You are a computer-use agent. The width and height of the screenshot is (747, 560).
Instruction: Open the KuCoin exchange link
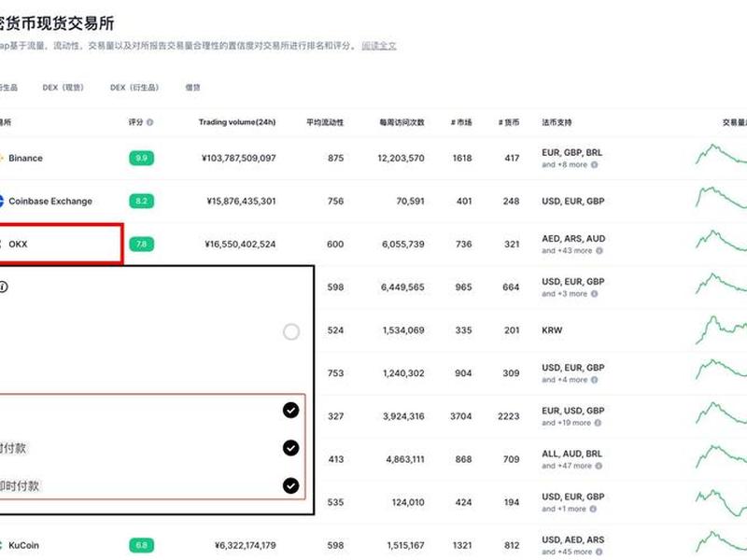coord(24,545)
